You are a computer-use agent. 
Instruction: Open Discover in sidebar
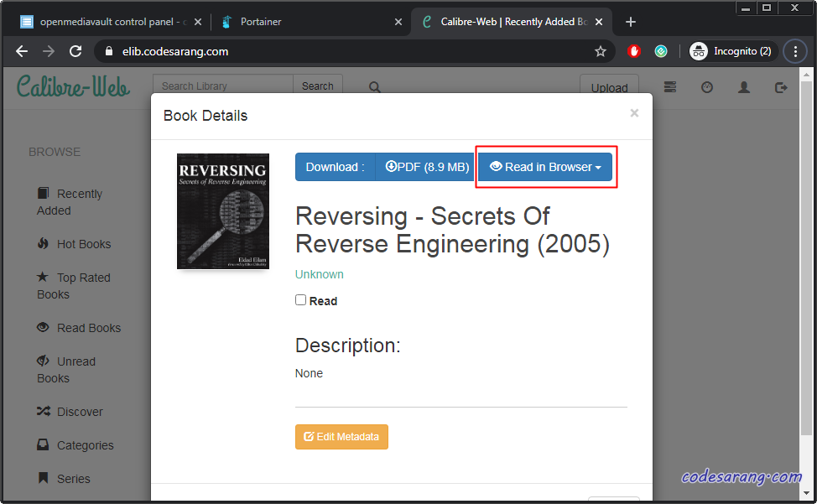click(70, 412)
